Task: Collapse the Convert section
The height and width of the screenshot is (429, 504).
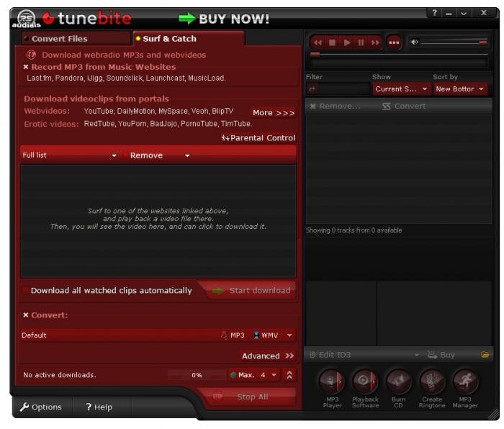Action: (x=26, y=315)
